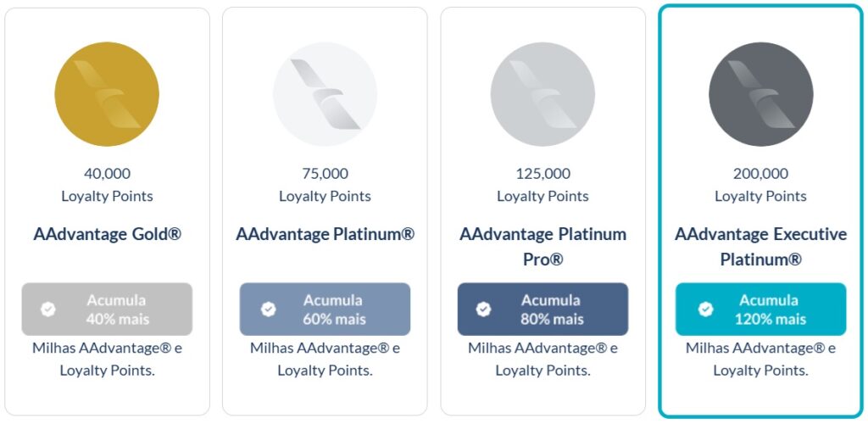The height and width of the screenshot is (424, 868).
Task: Select the Acumula 80% mais button
Action: pos(542,310)
